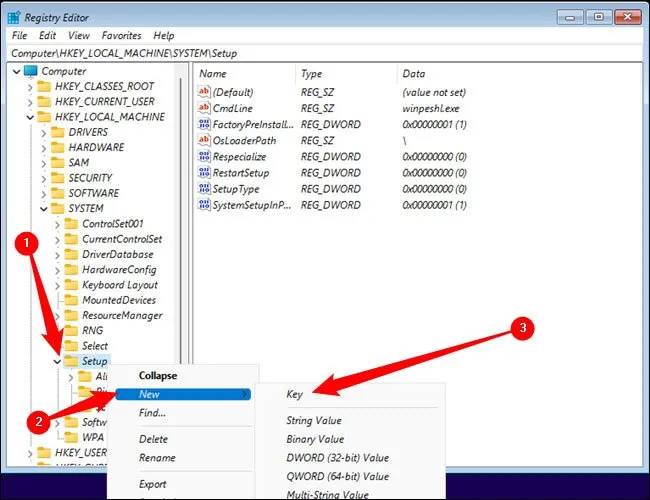Expand the SOFTWARE key chevron
This screenshot has height=500, width=650.
42,193
